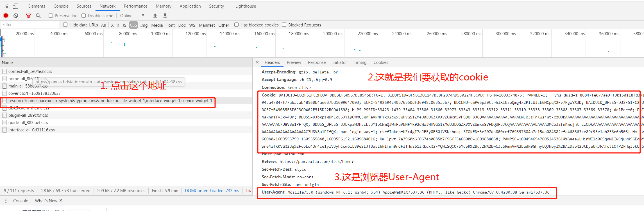Viewport: 644px width, 211px height.
Task: Enable Preserve log checkbox
Action: point(51,15)
